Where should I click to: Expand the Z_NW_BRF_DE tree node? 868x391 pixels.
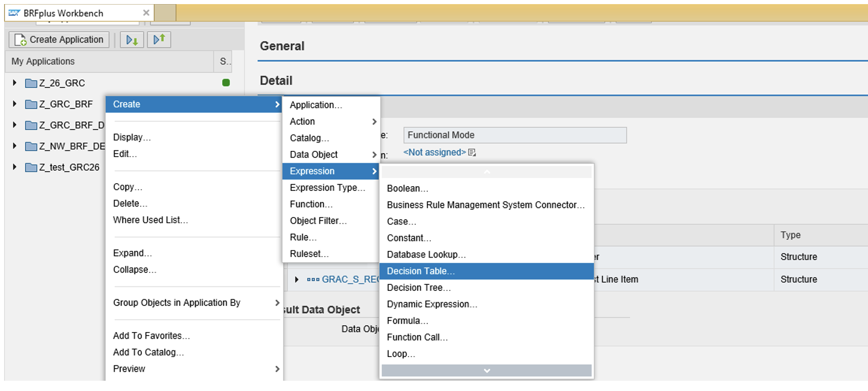14,146
